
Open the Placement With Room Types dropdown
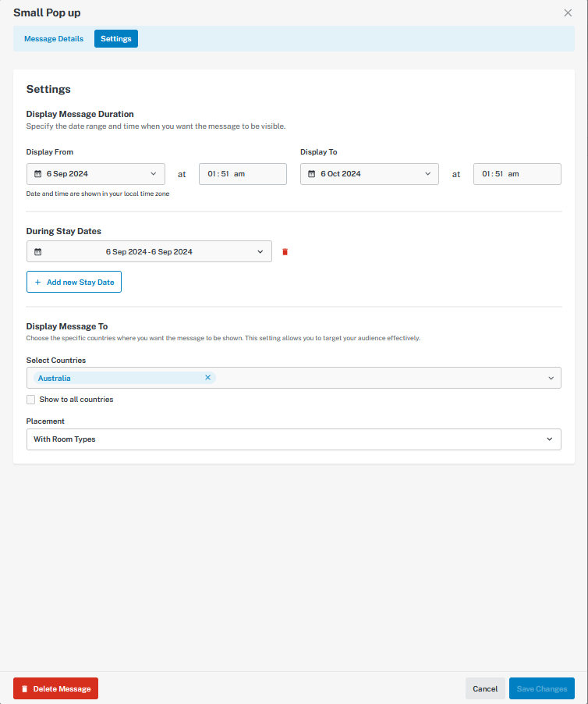click(x=294, y=439)
